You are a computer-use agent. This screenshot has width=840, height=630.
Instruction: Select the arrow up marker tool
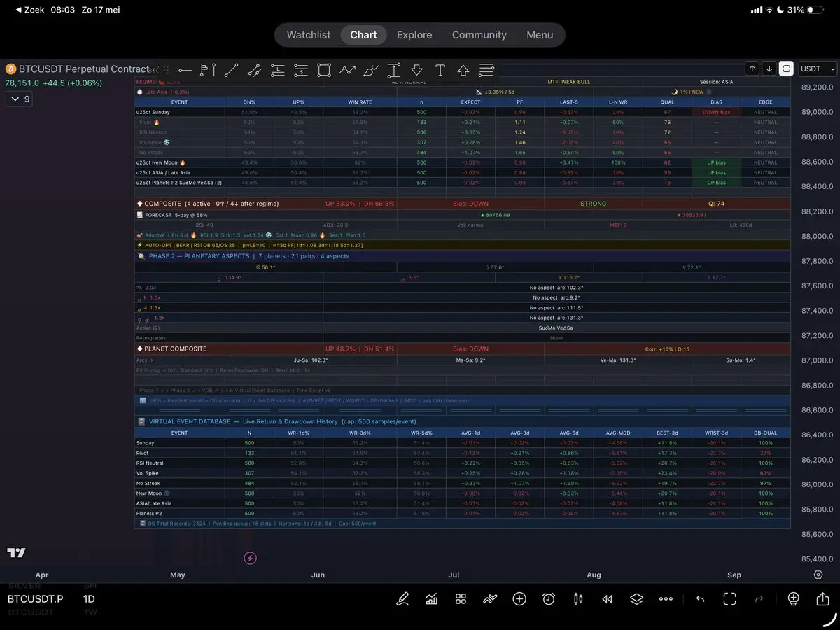(463, 70)
